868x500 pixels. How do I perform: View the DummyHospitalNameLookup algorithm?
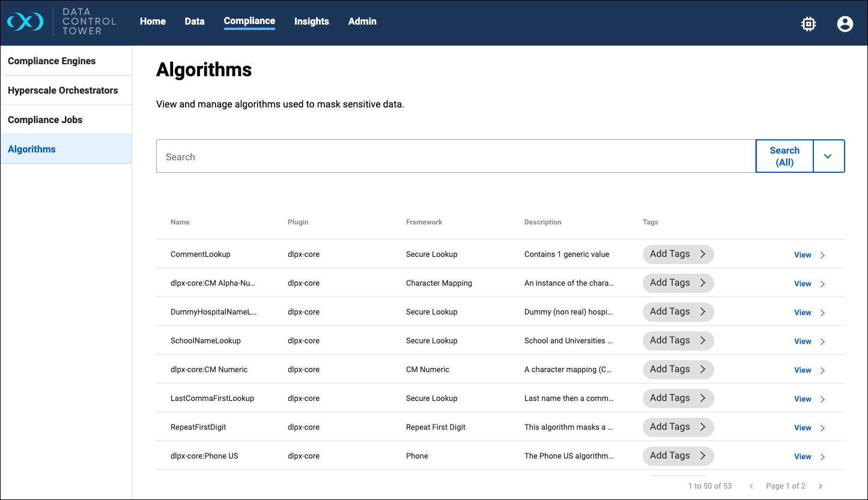[803, 313]
